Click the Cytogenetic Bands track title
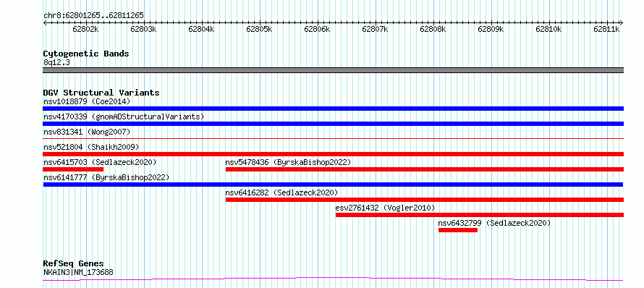644x288 pixels. click(86, 54)
